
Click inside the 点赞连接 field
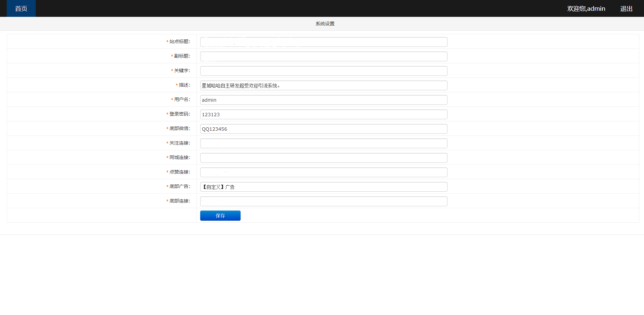(323, 172)
